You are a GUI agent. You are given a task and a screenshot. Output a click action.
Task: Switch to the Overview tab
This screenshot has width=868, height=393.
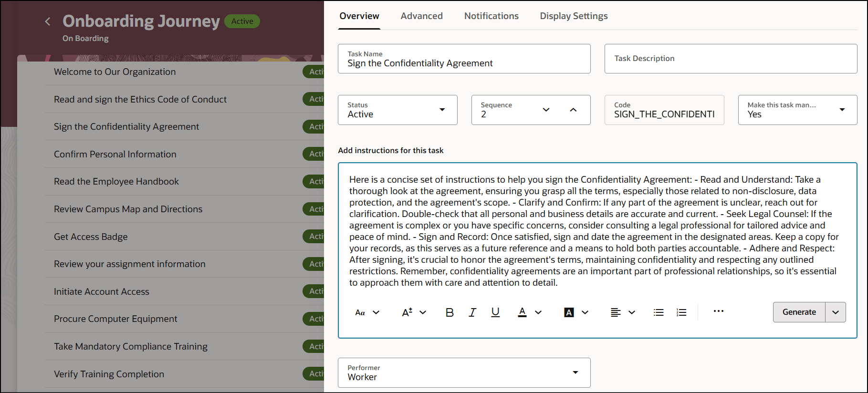pos(359,16)
